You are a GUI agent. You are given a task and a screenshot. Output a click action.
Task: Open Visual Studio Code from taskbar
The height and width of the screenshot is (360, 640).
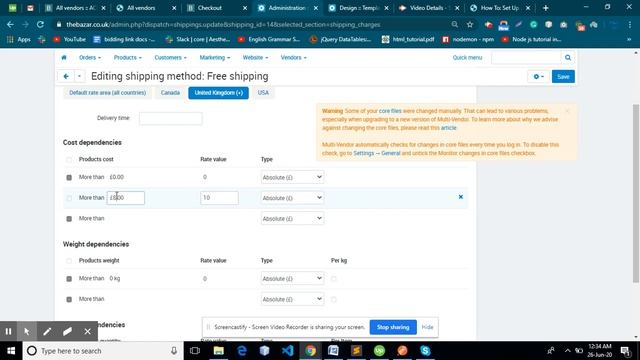287,351
